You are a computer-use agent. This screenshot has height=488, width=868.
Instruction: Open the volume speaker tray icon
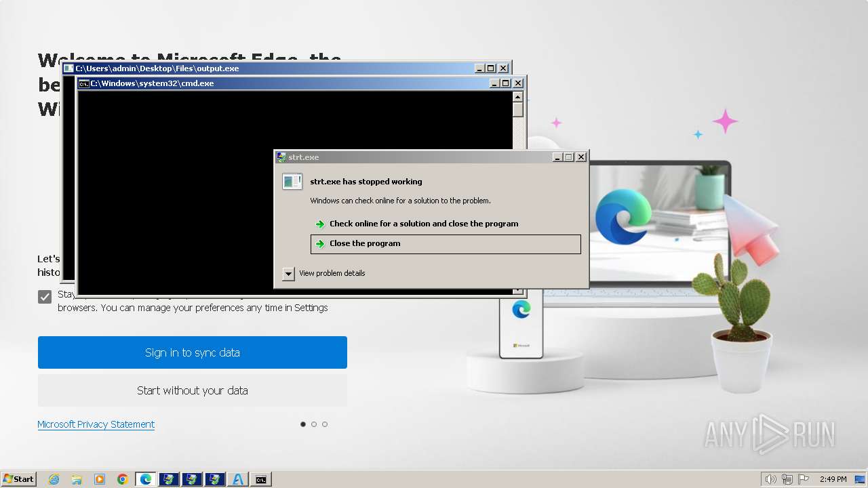point(770,479)
